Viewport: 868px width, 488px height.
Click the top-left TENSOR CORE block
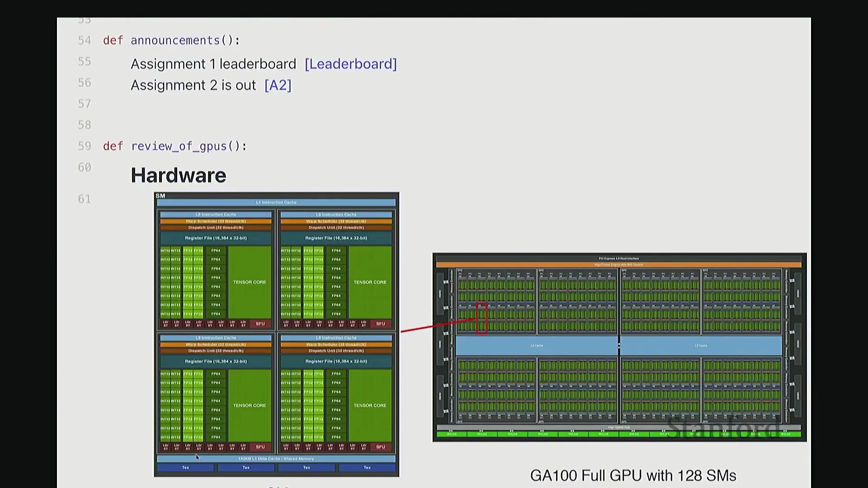[250, 282]
